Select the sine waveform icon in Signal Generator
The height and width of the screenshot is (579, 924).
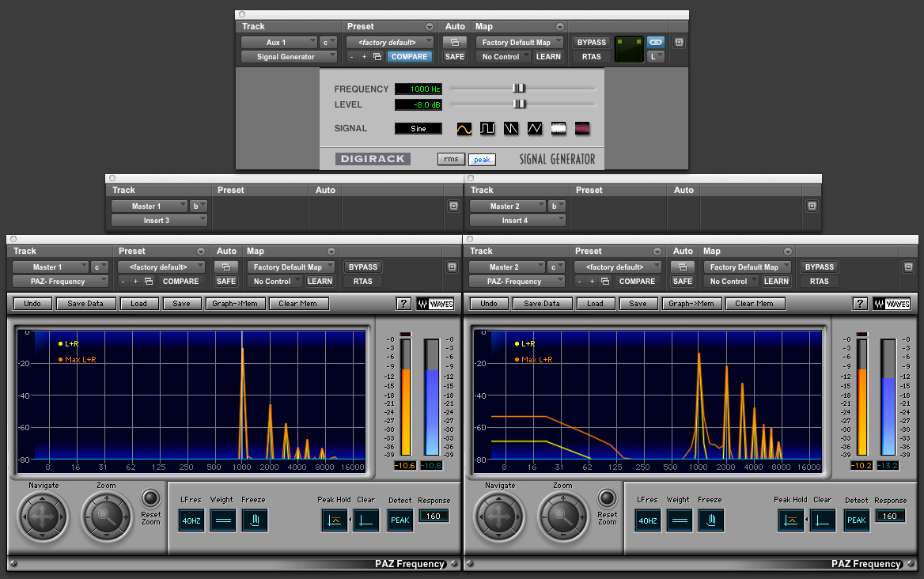[x=464, y=128]
